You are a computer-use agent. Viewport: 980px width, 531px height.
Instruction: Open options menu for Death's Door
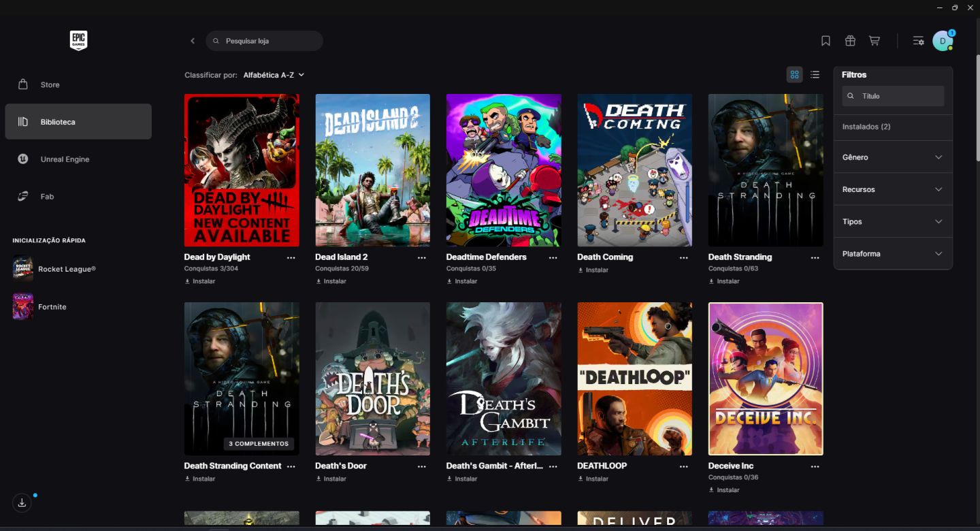click(422, 466)
